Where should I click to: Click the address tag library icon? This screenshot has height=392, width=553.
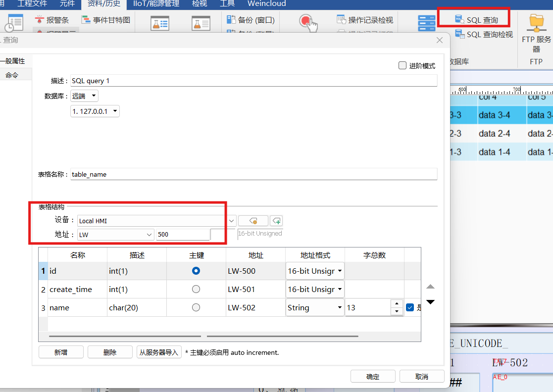(x=253, y=221)
